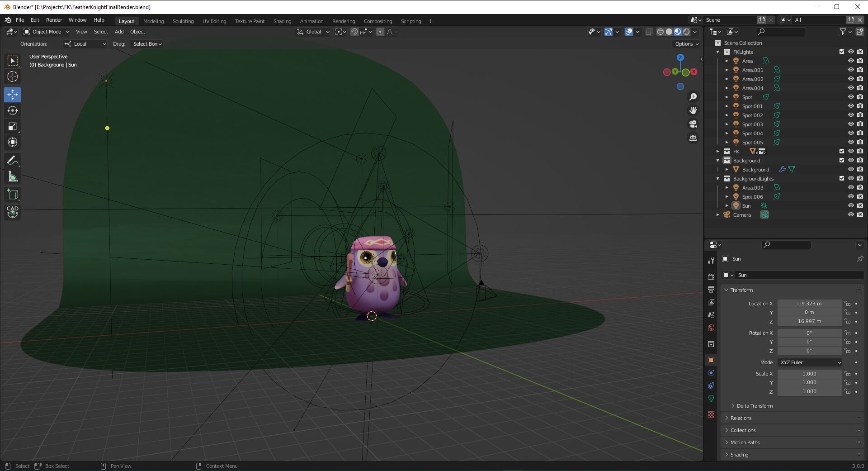Lock the Location X value

pos(847,304)
